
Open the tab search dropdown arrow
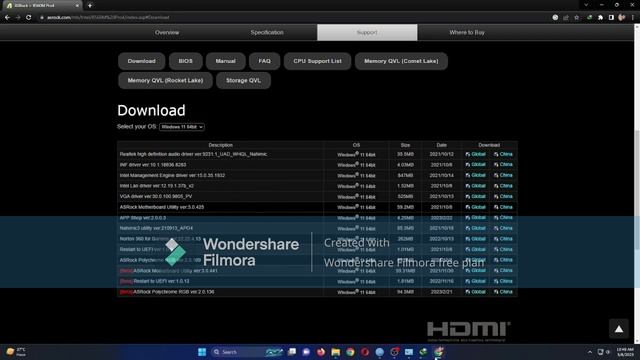pyautogui.click(x=586, y=5)
